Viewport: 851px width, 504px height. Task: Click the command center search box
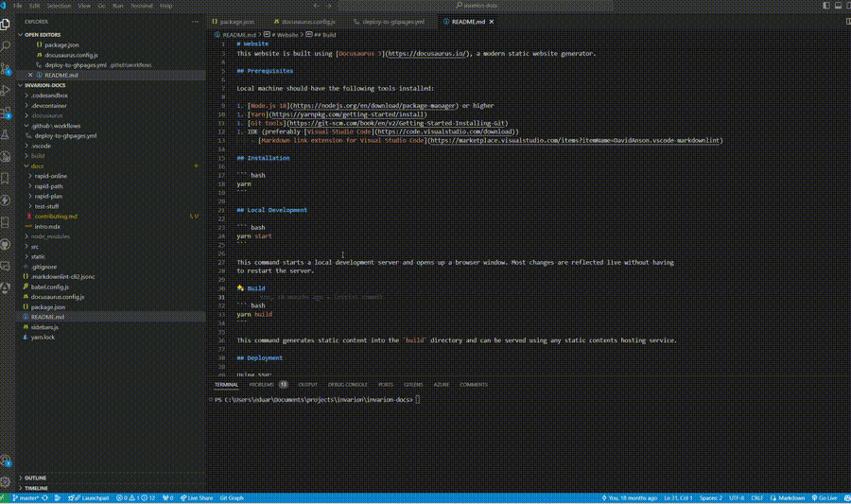[x=476, y=6]
